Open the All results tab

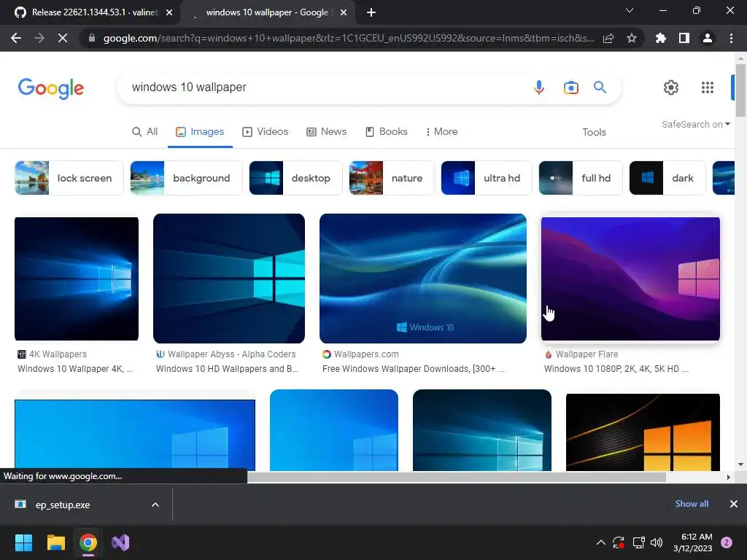(145, 132)
